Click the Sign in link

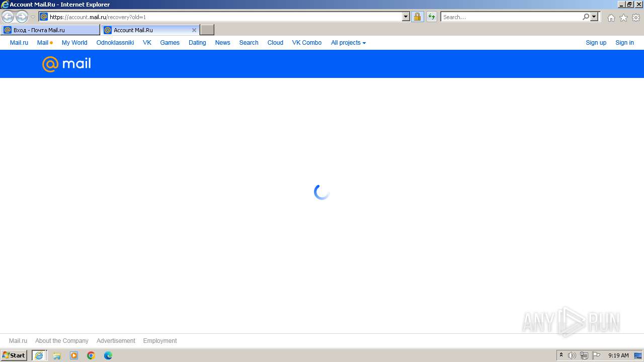[x=624, y=43]
